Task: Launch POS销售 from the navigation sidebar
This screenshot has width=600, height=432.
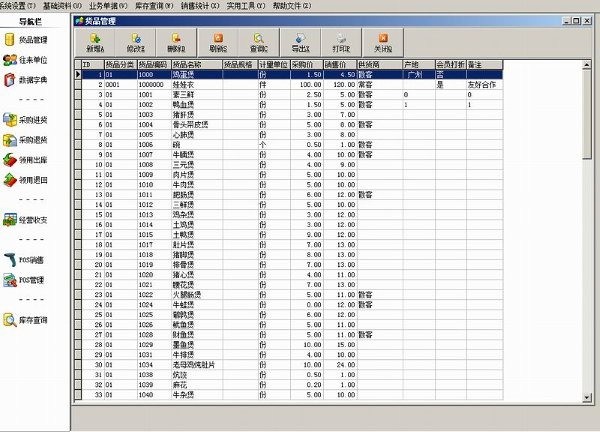Action: [35, 259]
